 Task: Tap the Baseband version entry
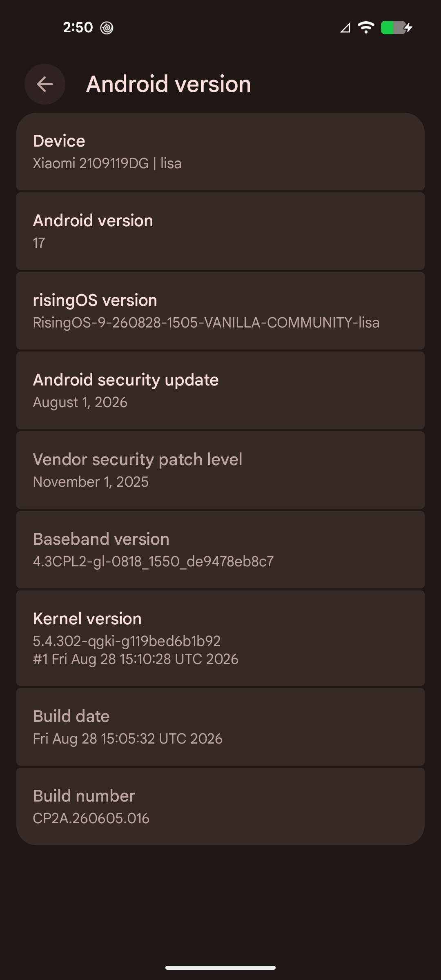[x=220, y=550]
